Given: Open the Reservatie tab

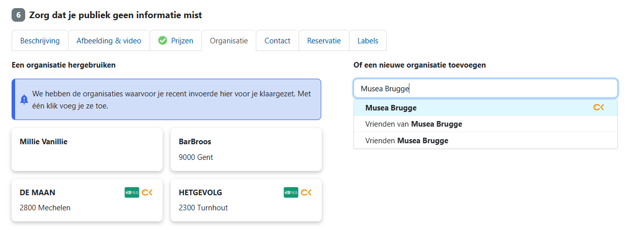Looking at the screenshot, I should point(324,41).
